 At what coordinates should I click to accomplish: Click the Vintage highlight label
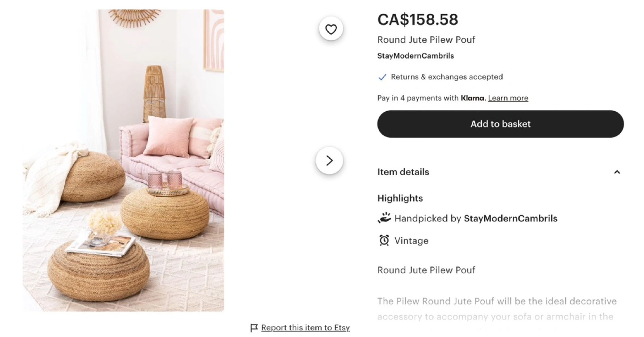pyautogui.click(x=411, y=241)
